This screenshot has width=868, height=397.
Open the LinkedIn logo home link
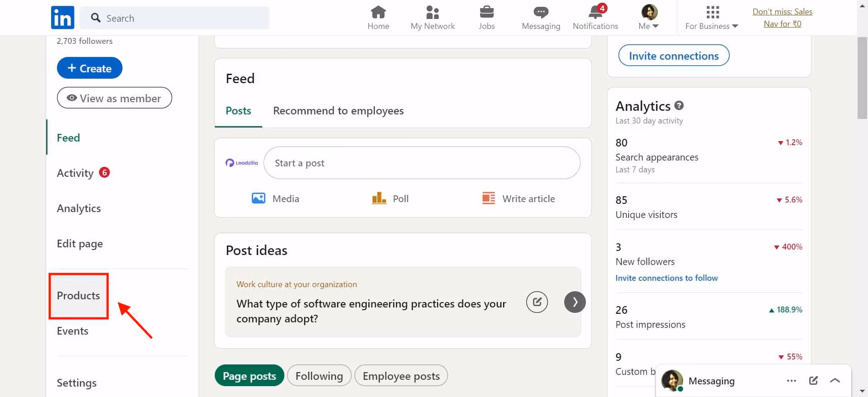coord(62,18)
